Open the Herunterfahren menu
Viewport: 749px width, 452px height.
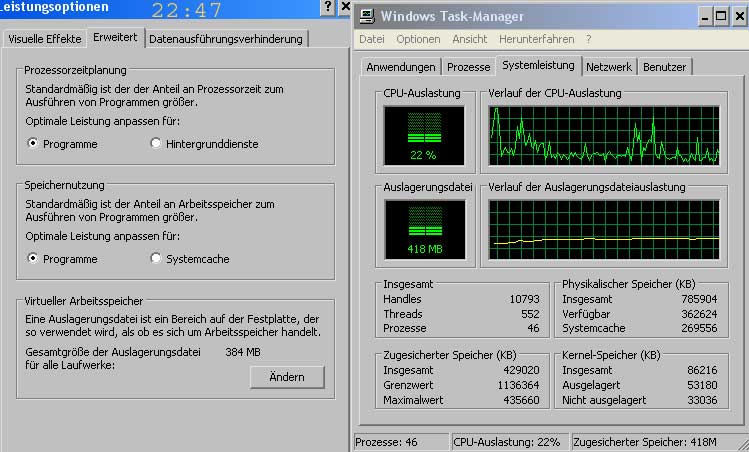[536, 39]
